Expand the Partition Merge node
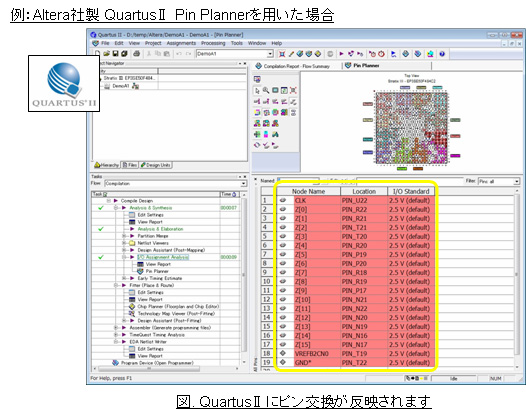526x416 pixels. [124, 236]
